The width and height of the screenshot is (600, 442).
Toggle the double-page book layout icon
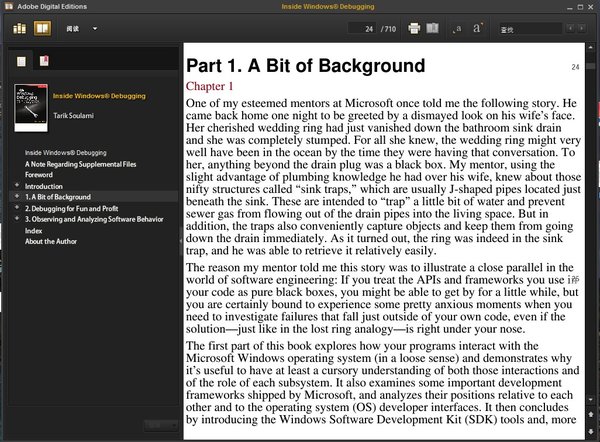(x=432, y=28)
